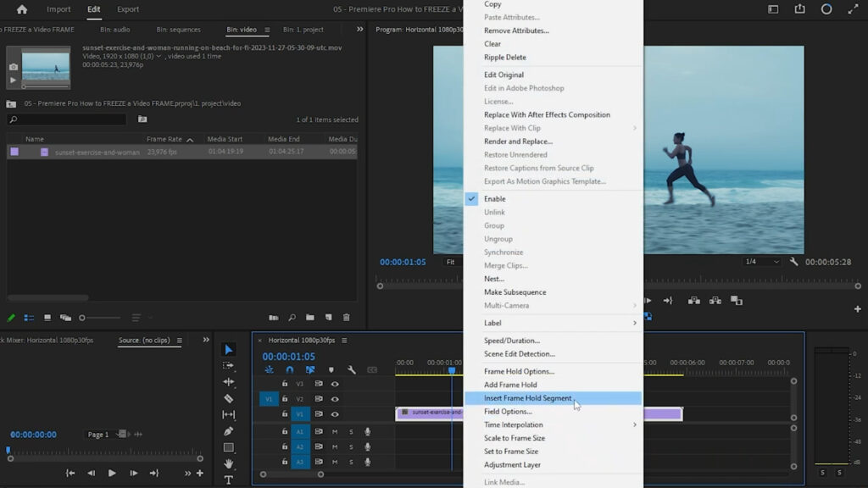Select the Razor tool

(229, 398)
